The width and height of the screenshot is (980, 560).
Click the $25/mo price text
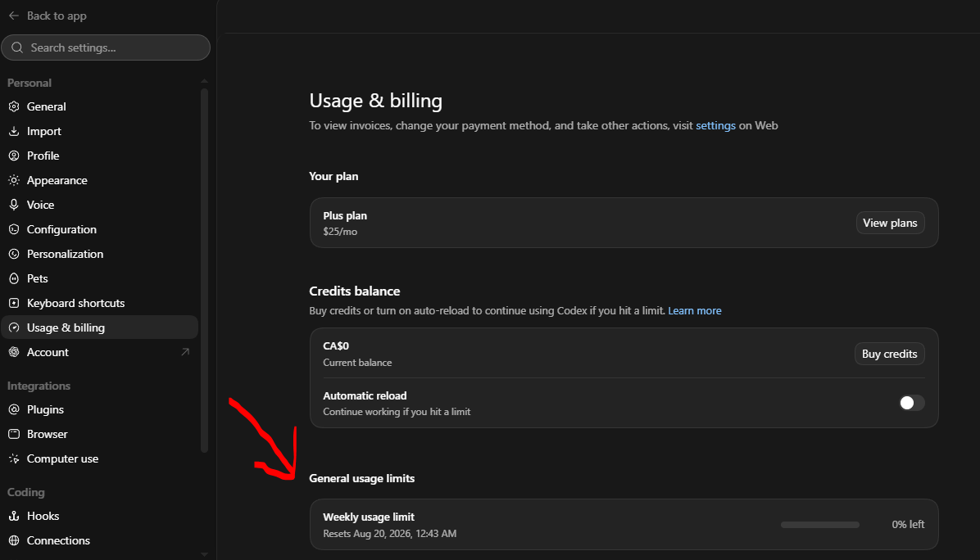(x=340, y=232)
